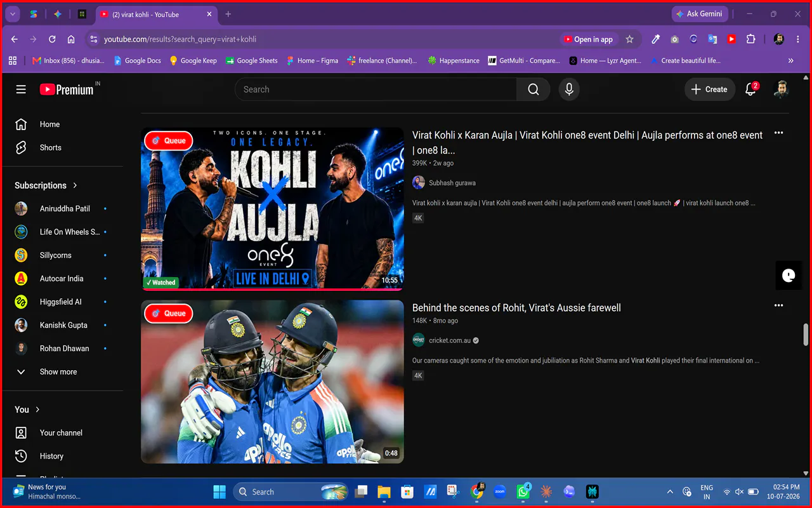Expand the hidden bookmarks overflow chevron
Viewport: 812px width, 508px height.
[x=790, y=61]
